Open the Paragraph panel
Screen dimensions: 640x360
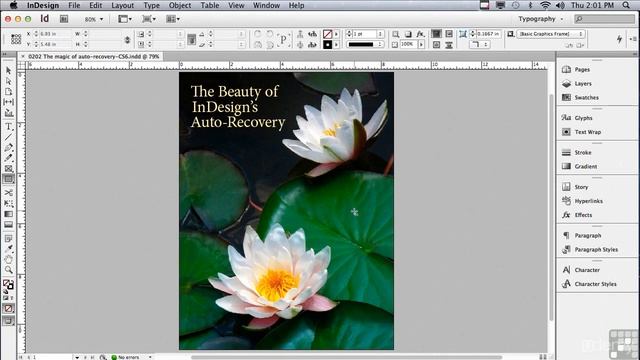[581, 235]
